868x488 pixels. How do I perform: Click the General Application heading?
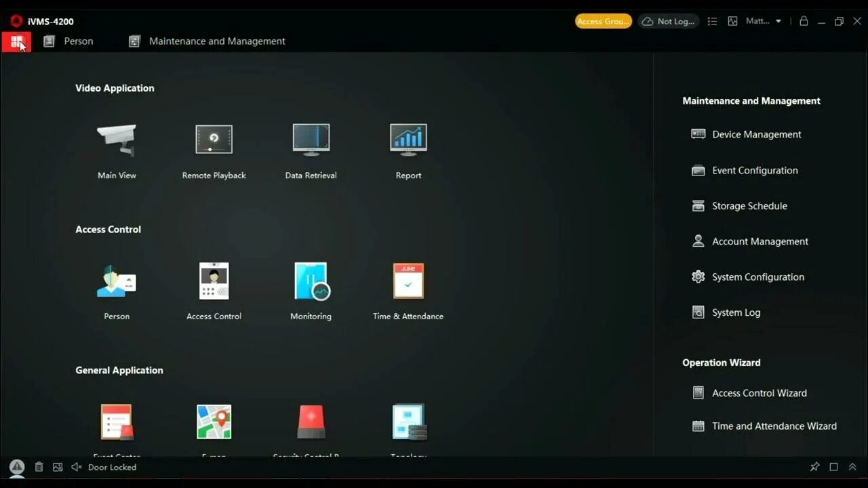(119, 370)
